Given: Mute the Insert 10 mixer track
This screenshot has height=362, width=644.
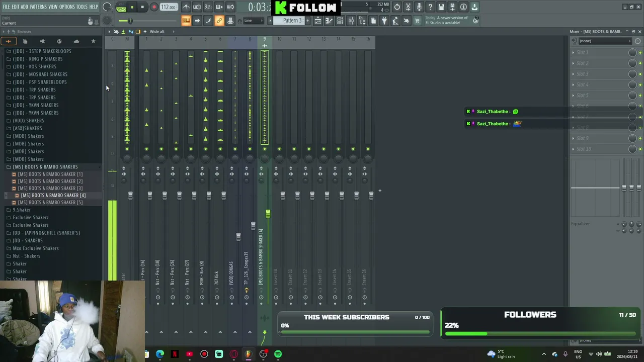Looking at the screenshot, I should point(279,149).
